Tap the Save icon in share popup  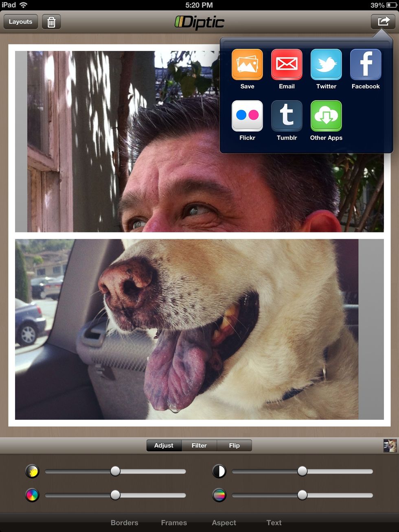coord(247,64)
